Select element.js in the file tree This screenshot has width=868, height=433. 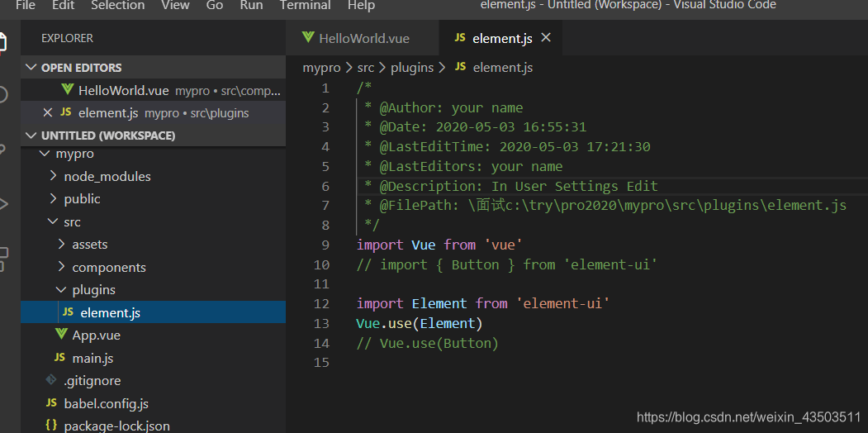click(154, 313)
